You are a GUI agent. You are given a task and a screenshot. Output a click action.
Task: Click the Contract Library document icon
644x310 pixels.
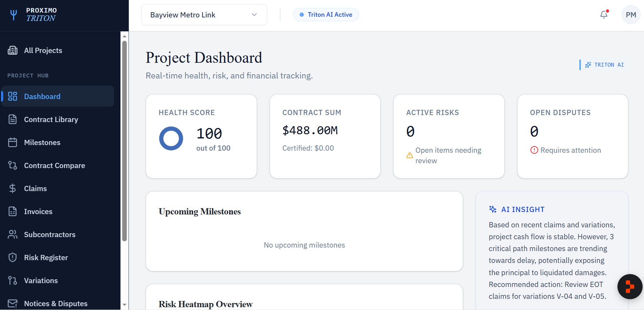(13, 120)
